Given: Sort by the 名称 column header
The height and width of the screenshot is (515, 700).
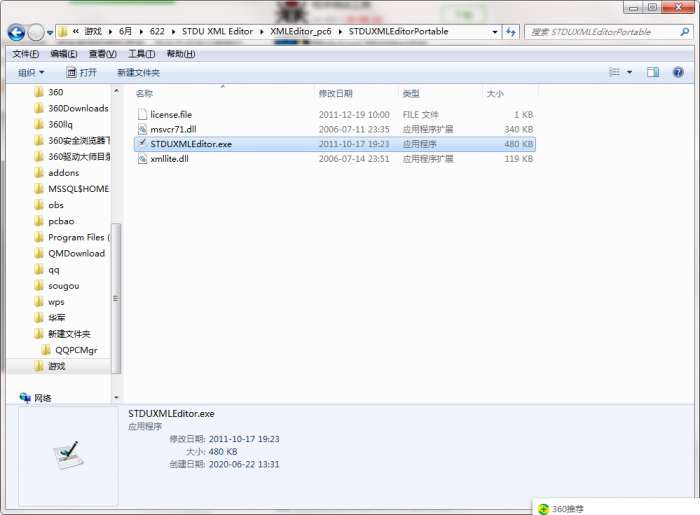Looking at the screenshot, I should click(144, 93).
